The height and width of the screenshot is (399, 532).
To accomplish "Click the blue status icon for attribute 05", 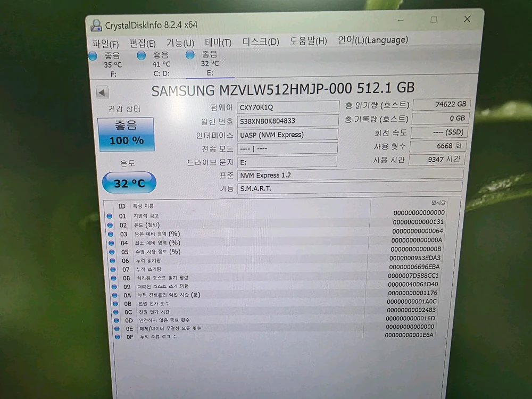I will [112, 252].
